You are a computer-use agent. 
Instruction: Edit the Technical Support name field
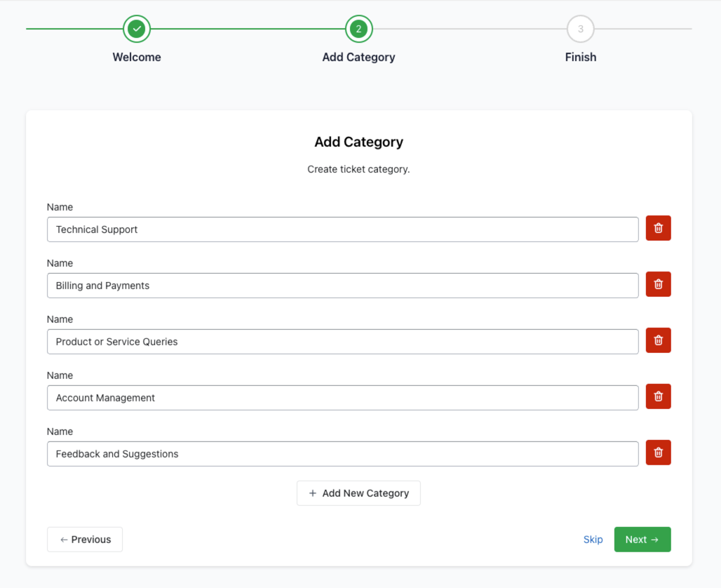coord(342,229)
